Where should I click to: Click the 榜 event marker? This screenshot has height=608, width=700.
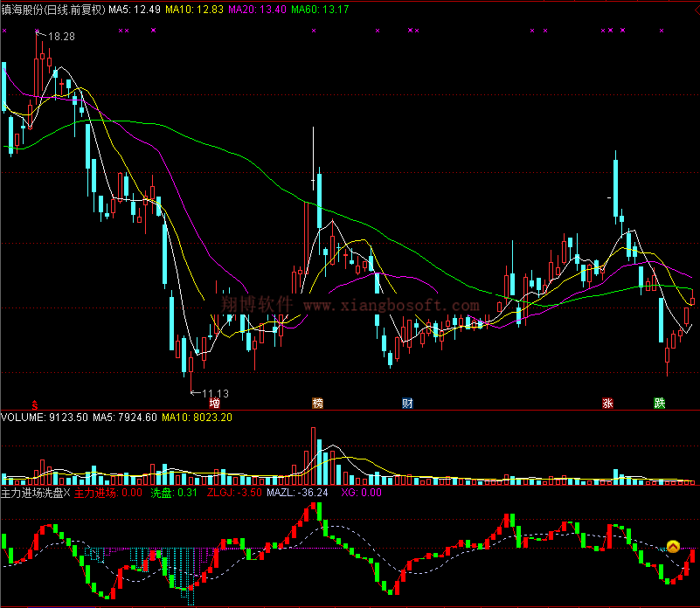[x=318, y=404]
